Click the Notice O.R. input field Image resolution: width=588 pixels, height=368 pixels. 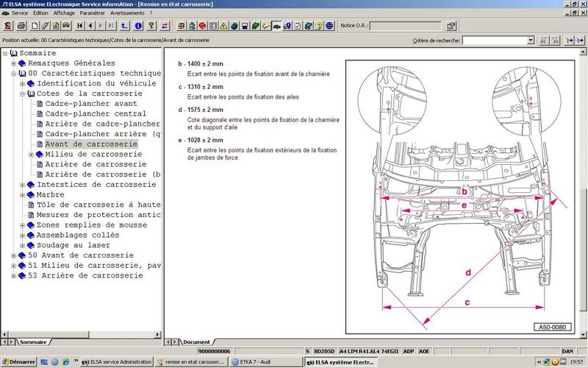pyautogui.click(x=406, y=26)
